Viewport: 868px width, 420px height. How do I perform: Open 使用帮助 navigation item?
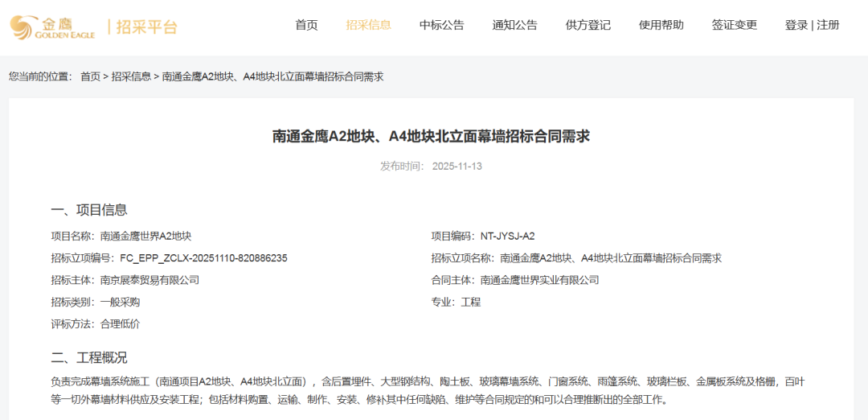661,25
